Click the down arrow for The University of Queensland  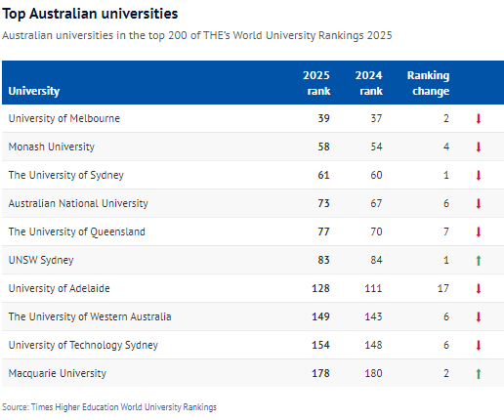pyautogui.click(x=479, y=231)
